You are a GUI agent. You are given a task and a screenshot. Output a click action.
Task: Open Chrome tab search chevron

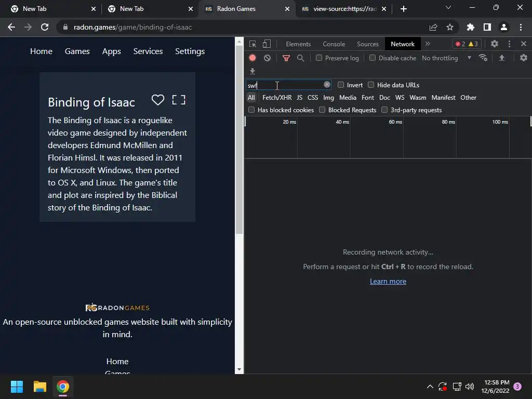(448, 7)
